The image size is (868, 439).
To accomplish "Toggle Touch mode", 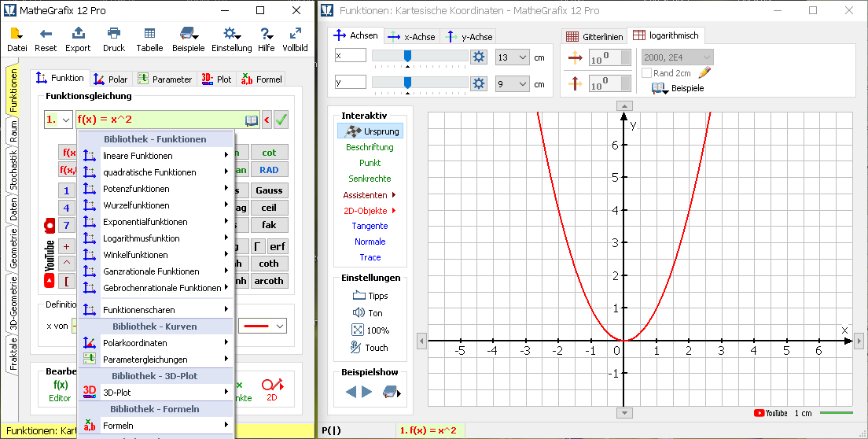I will tap(370, 348).
